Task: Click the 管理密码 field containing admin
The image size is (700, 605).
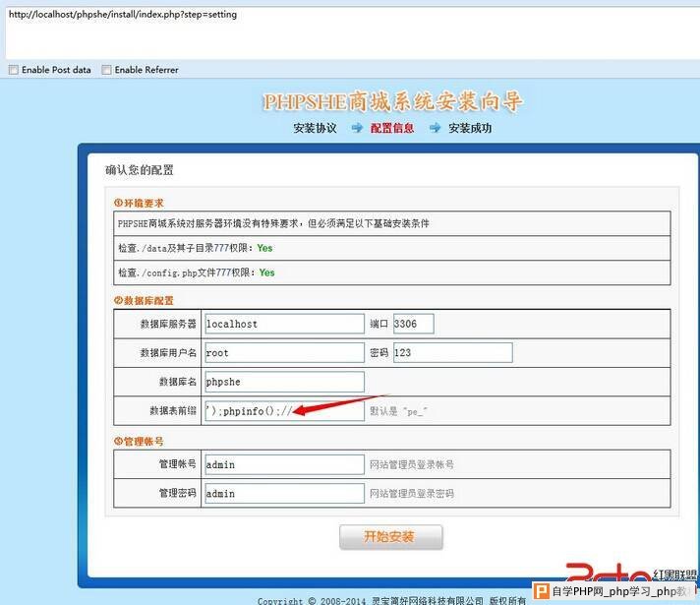Action: click(284, 494)
